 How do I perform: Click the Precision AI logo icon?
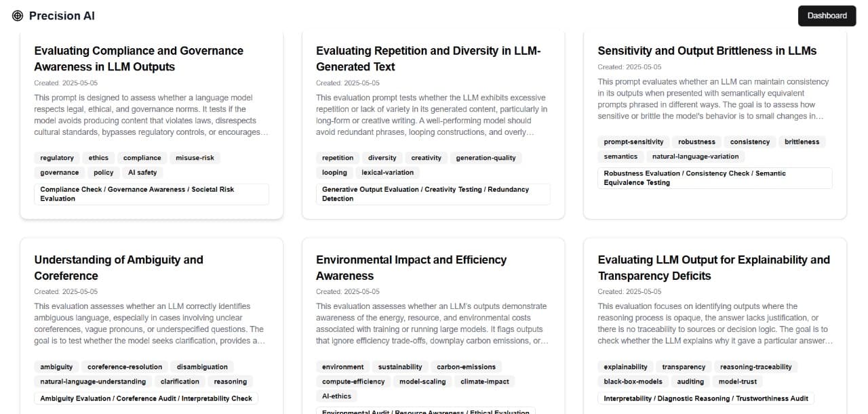click(17, 15)
